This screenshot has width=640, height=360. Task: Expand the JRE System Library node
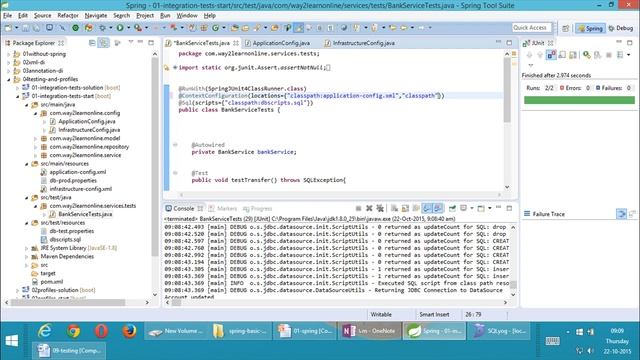point(27,248)
